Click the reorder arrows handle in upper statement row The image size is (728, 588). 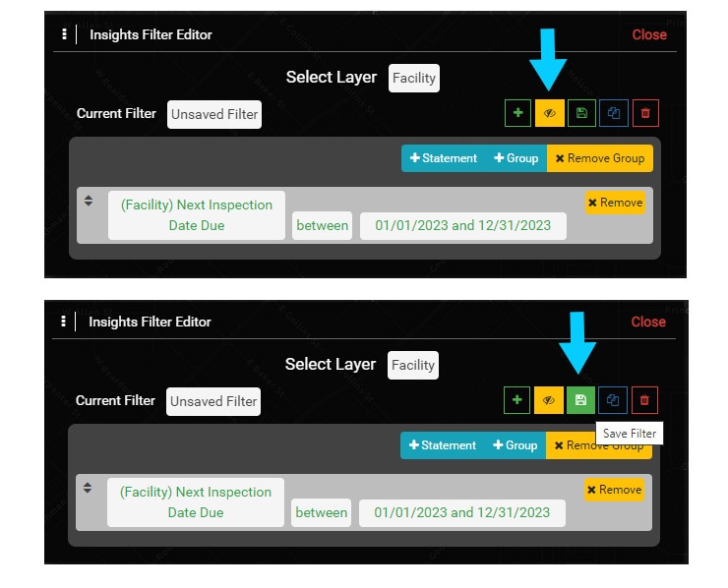(x=89, y=201)
